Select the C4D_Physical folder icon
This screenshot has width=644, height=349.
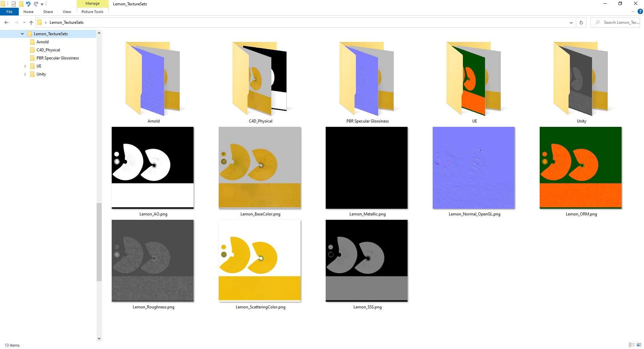coord(260,79)
